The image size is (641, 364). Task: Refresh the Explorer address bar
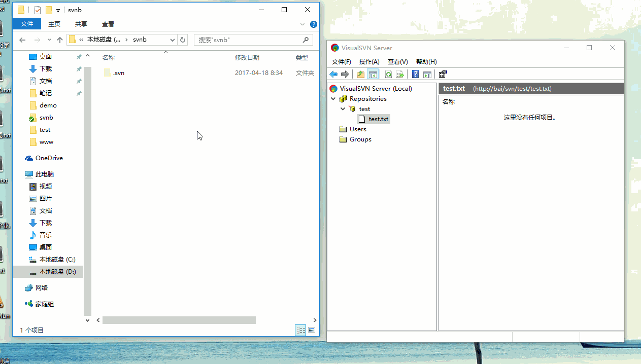183,40
